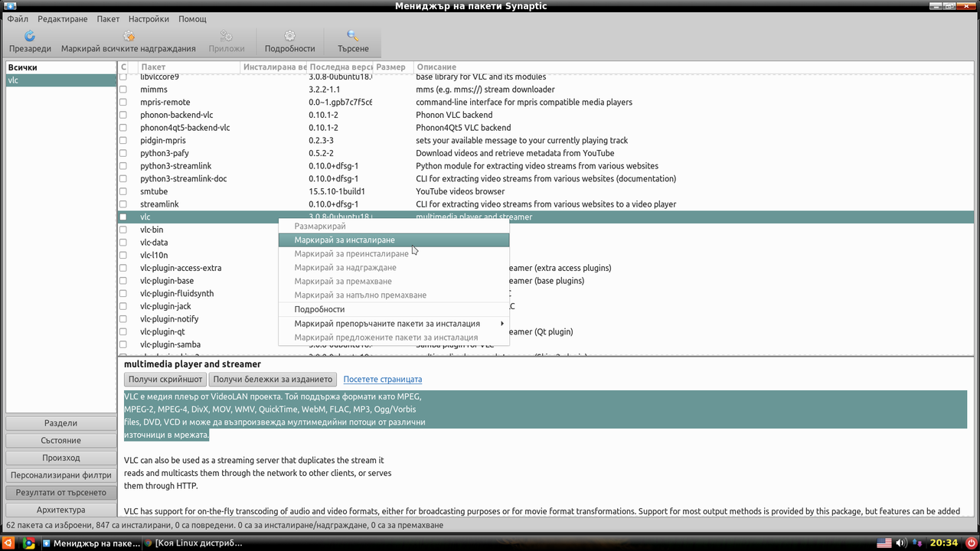Select Всички in the filter list
Viewport: 980px width, 551px height.
pos(60,67)
